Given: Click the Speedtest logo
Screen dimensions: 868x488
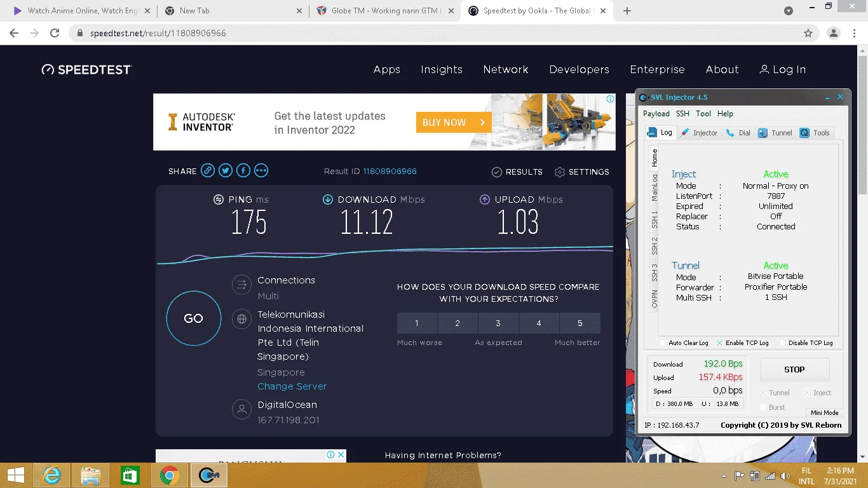Looking at the screenshot, I should tap(86, 70).
